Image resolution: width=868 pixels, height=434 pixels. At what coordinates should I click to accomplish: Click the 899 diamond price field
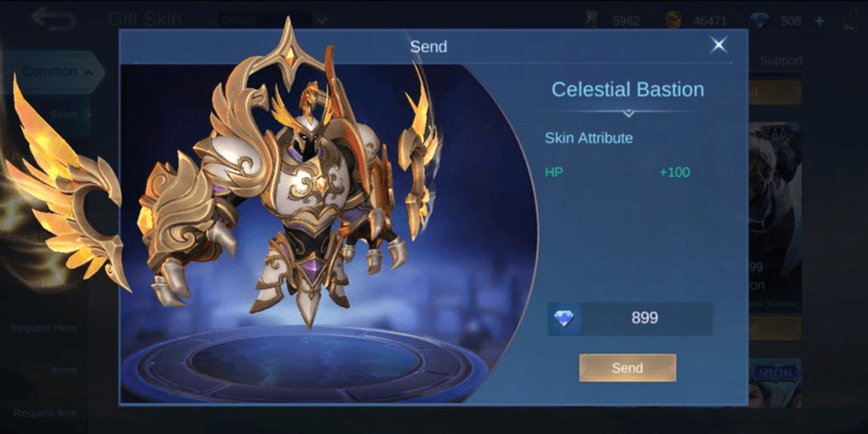(x=630, y=318)
